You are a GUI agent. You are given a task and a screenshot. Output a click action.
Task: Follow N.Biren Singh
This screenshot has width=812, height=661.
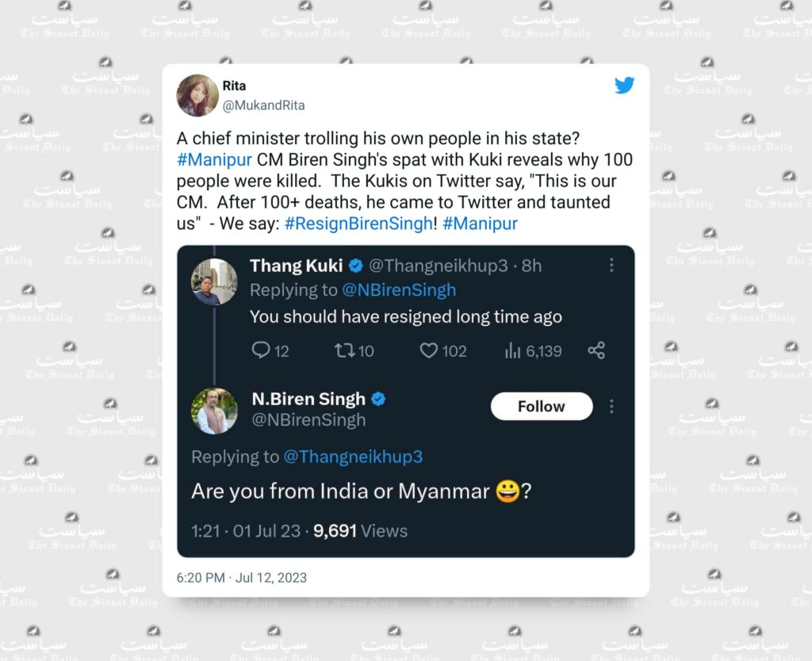[x=542, y=407]
